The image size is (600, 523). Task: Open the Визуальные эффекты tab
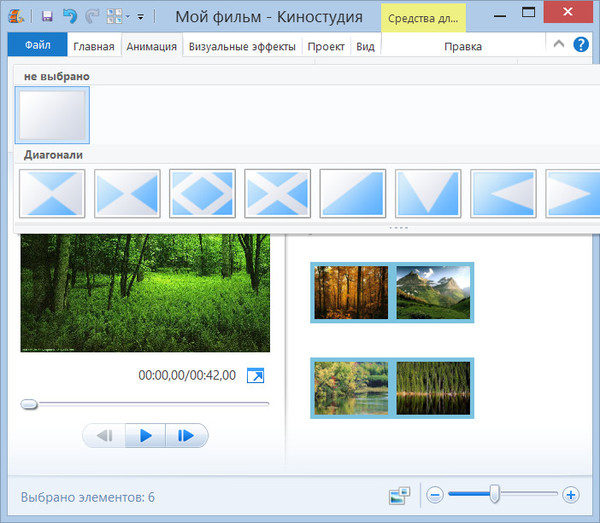point(242,46)
